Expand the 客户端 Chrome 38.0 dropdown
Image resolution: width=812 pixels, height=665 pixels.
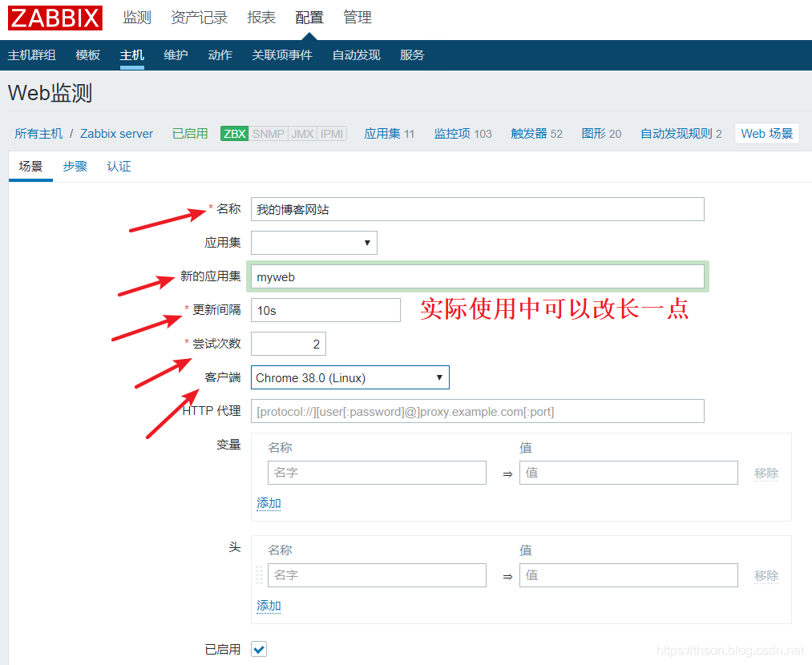(x=349, y=377)
